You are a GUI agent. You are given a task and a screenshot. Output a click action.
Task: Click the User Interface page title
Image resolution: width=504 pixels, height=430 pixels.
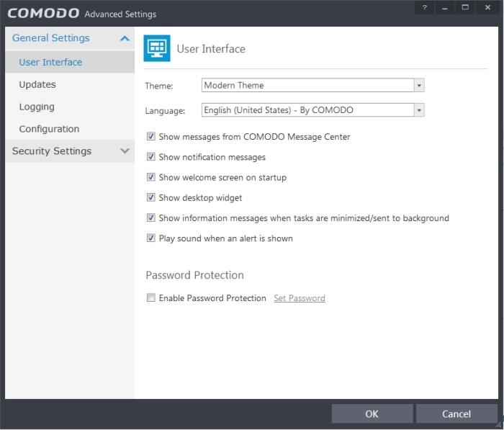211,49
